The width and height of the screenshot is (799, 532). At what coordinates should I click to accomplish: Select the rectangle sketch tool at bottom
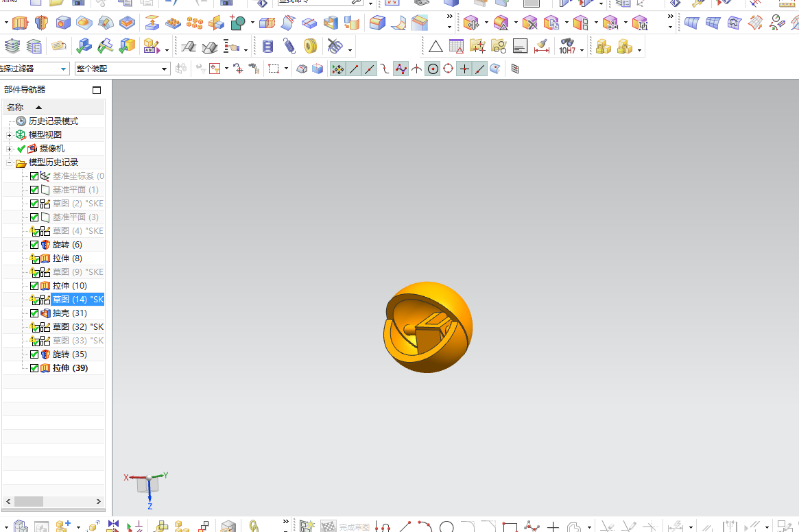click(x=510, y=527)
